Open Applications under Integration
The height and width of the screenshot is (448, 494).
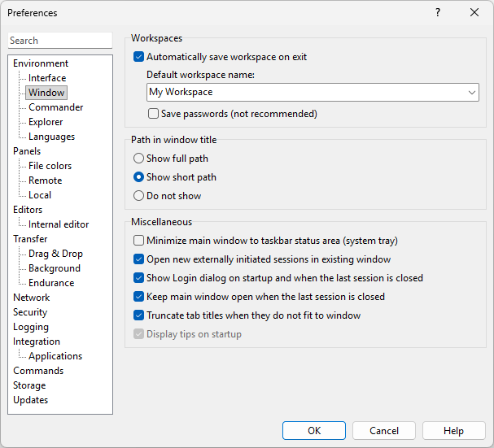click(x=55, y=356)
